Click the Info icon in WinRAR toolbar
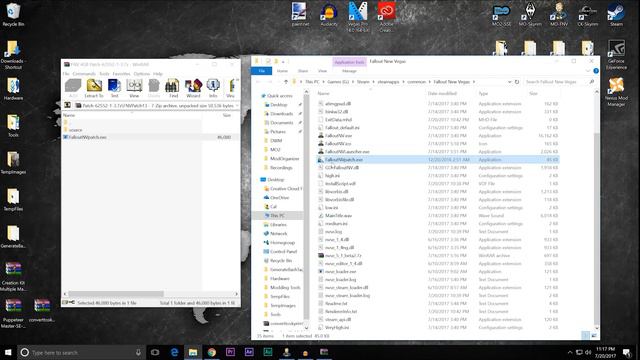Viewport: 640px width, 360px height. (x=213, y=88)
